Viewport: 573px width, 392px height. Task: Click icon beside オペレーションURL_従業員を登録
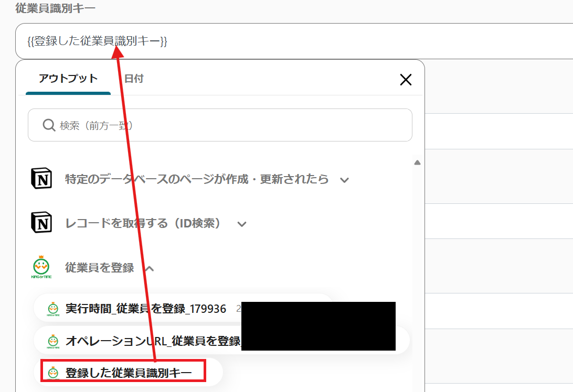coord(53,341)
